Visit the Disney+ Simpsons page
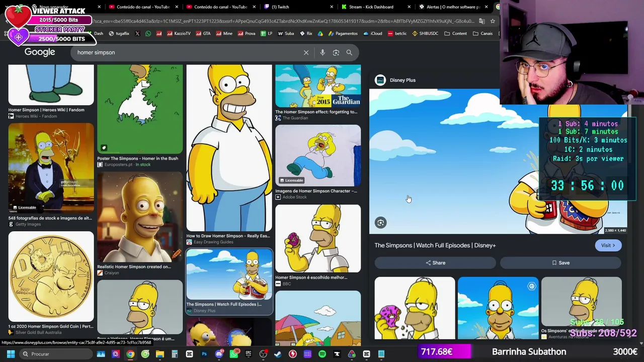The width and height of the screenshot is (644, 362). pos(608,245)
